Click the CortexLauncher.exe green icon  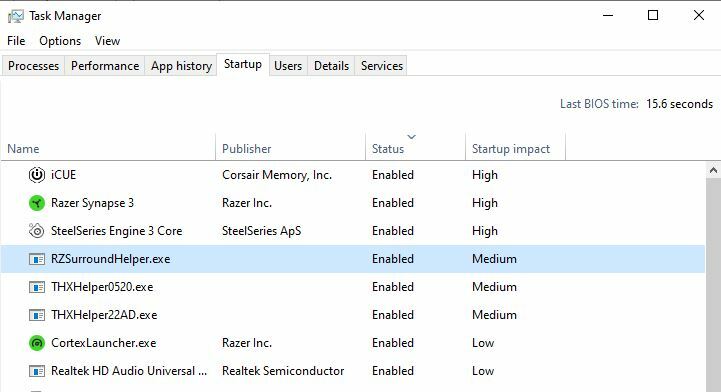[37, 343]
